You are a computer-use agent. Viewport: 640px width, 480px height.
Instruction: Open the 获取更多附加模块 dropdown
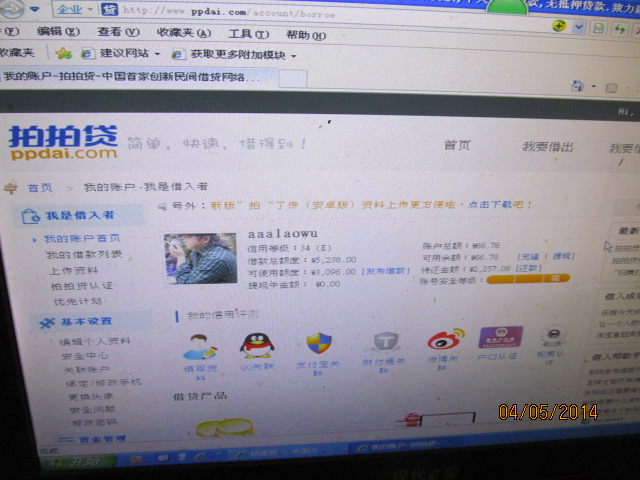coord(293,56)
